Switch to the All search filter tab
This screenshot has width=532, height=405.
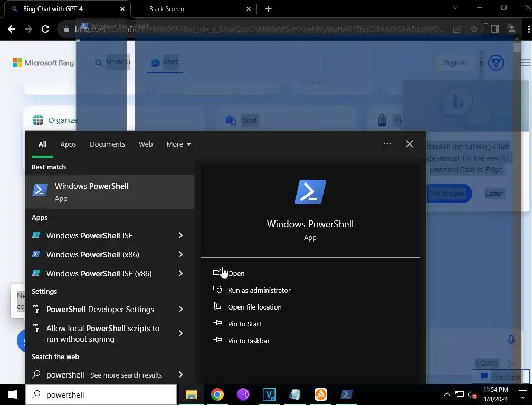coord(42,144)
